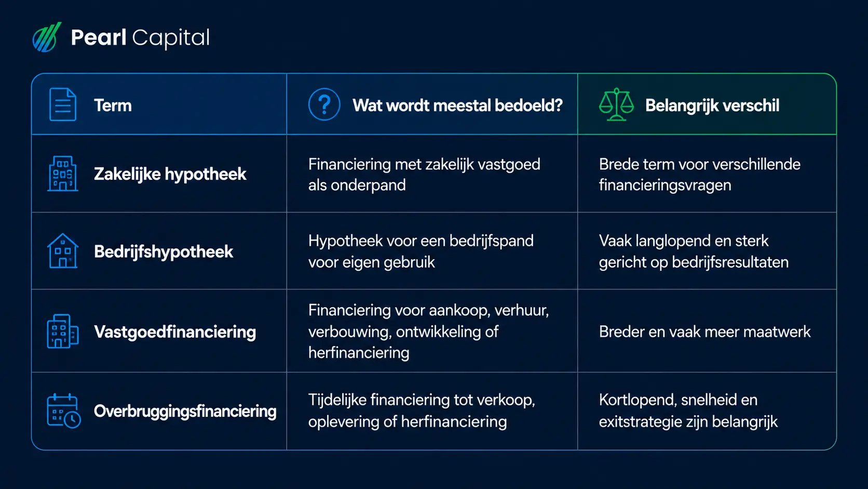
Task: Click the calendar clock icon for Overbruggingsfinanciering
Action: tap(64, 411)
